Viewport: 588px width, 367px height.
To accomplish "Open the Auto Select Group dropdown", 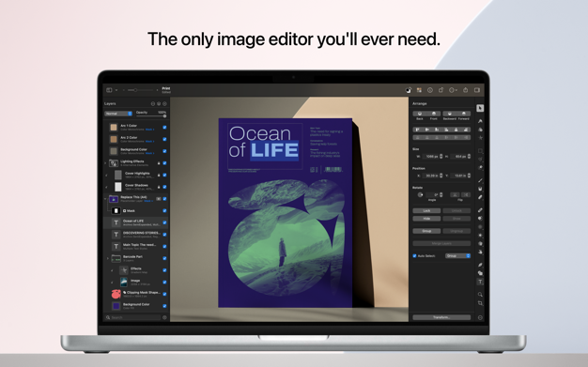I will point(457,255).
